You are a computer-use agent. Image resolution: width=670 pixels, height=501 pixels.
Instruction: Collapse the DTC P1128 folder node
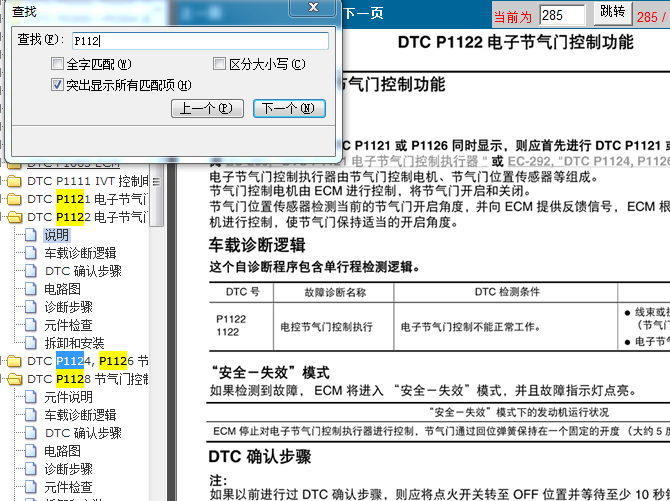[88, 379]
